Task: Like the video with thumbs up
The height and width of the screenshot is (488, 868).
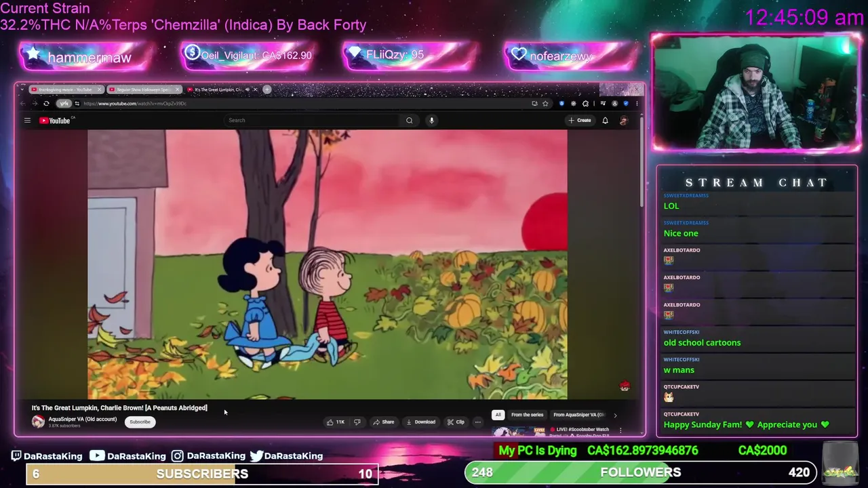Action: point(336,422)
